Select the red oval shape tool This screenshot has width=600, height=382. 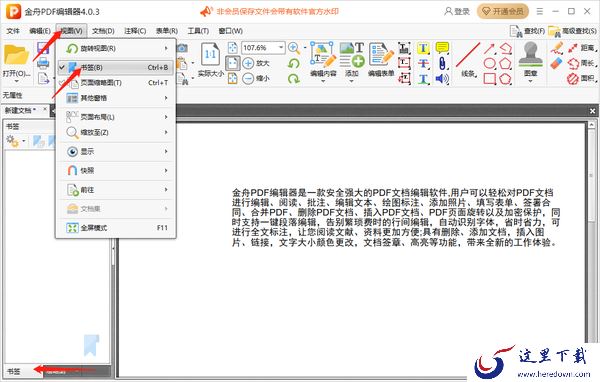click(489, 64)
